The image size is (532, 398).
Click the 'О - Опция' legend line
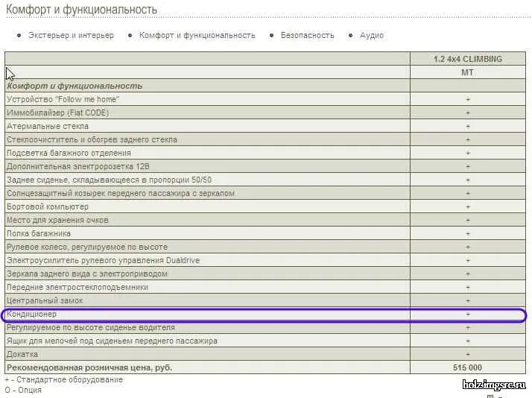coord(23,390)
